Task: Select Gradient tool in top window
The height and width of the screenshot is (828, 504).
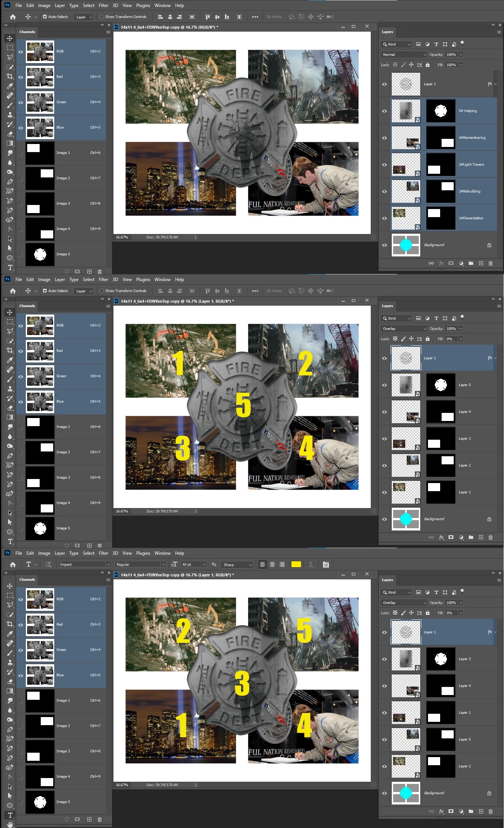Action: point(10,143)
